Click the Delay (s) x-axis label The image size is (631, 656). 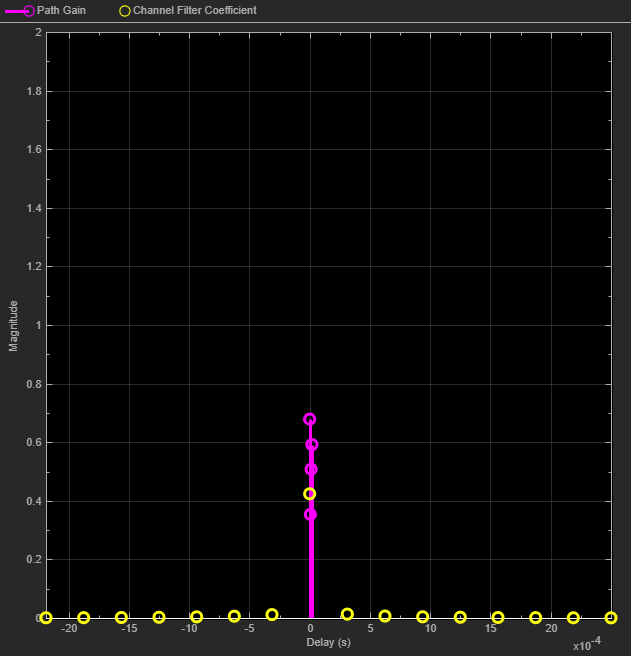(329, 641)
